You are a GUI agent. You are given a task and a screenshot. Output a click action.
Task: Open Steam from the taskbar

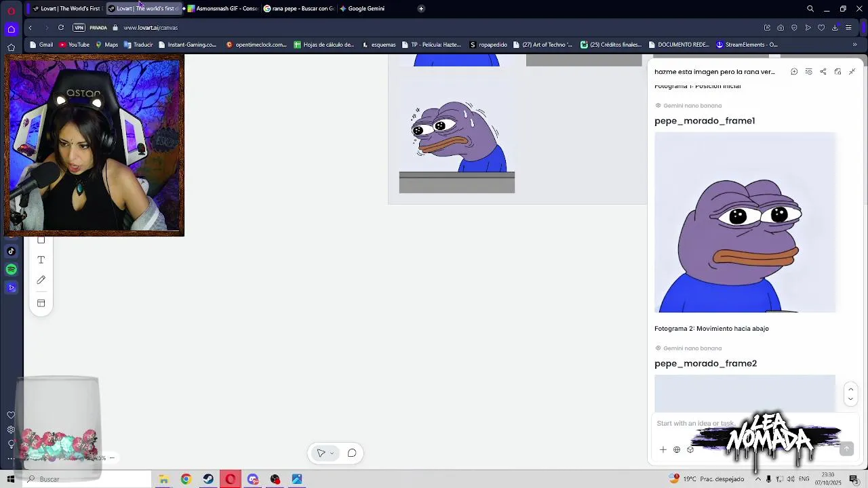[208, 479]
